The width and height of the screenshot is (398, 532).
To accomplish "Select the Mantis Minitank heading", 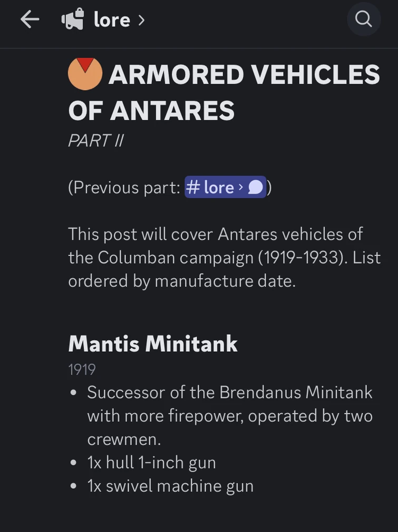I will [x=153, y=343].
